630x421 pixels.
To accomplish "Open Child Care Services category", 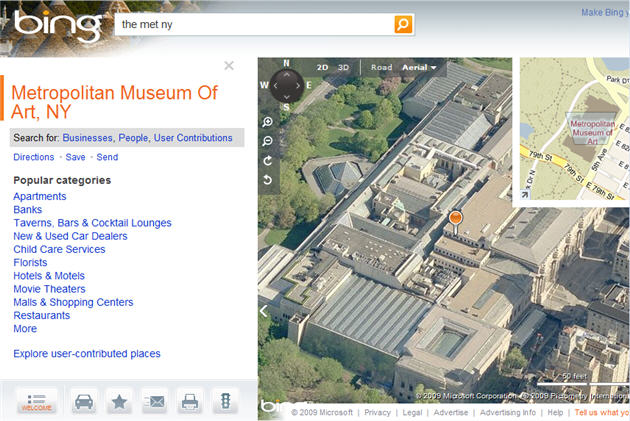I will (x=59, y=249).
